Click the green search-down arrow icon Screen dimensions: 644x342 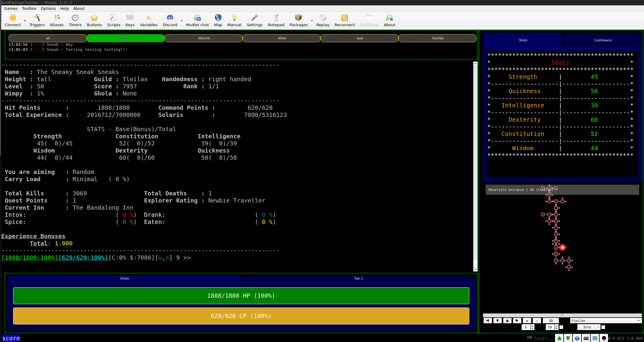pyautogui.click(x=568, y=338)
